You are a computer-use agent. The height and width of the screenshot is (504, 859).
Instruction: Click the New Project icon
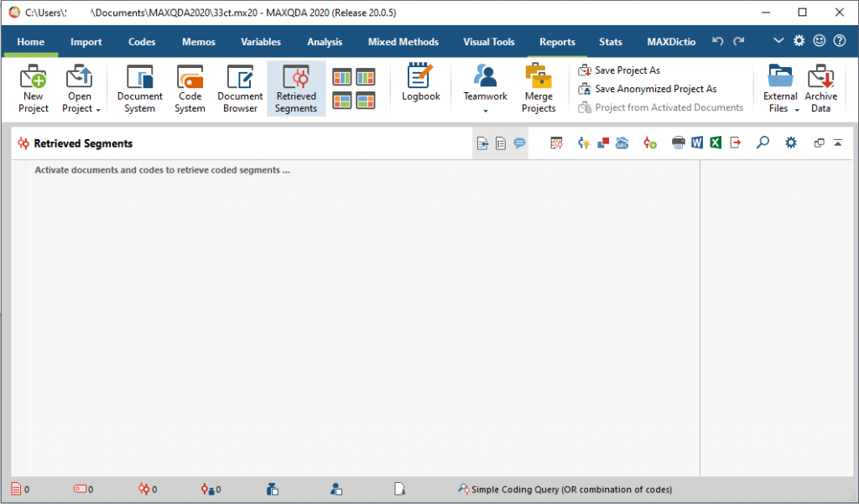[34, 76]
